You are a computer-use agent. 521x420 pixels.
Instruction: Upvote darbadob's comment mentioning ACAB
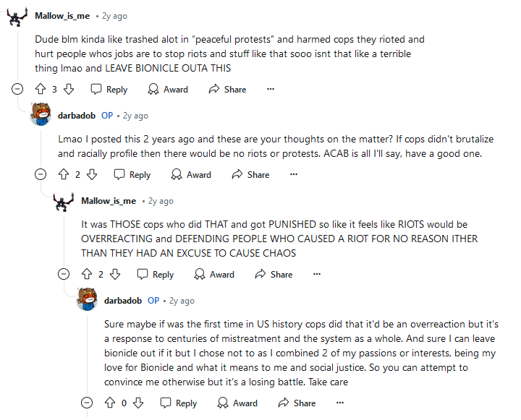(64, 174)
